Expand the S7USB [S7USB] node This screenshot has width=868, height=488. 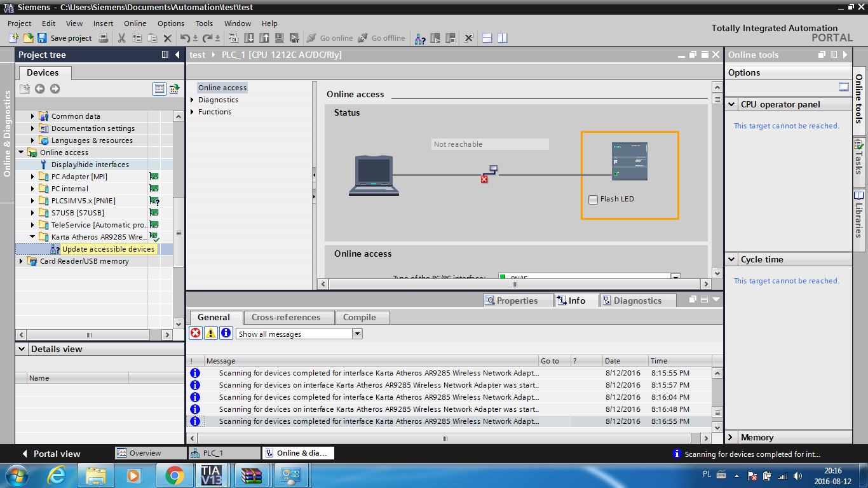tap(33, 213)
